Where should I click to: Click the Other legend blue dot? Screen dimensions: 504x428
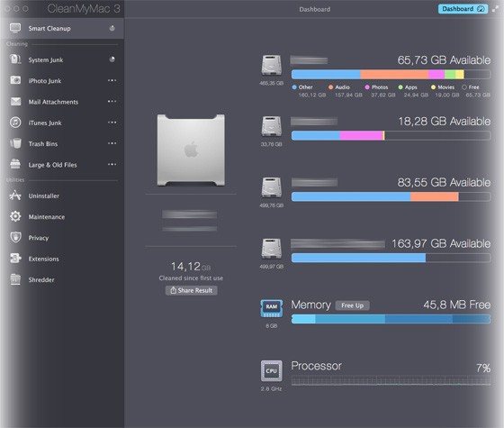294,87
